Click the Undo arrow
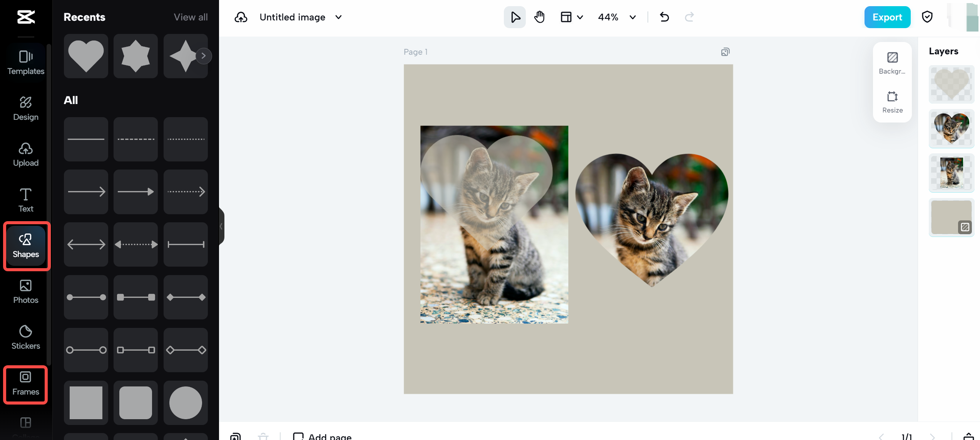This screenshot has height=440, width=980. click(x=664, y=17)
